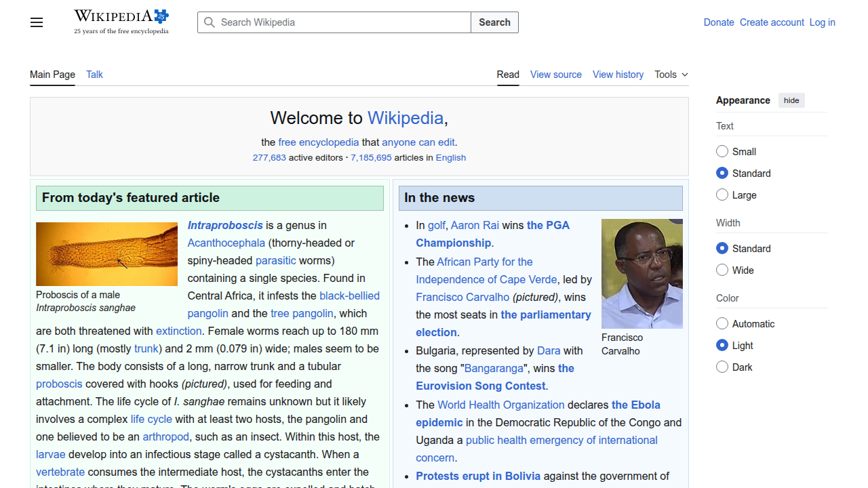Screen dimensions: 868x488
Task: Click the search magnifier icon
Action: (210, 22)
